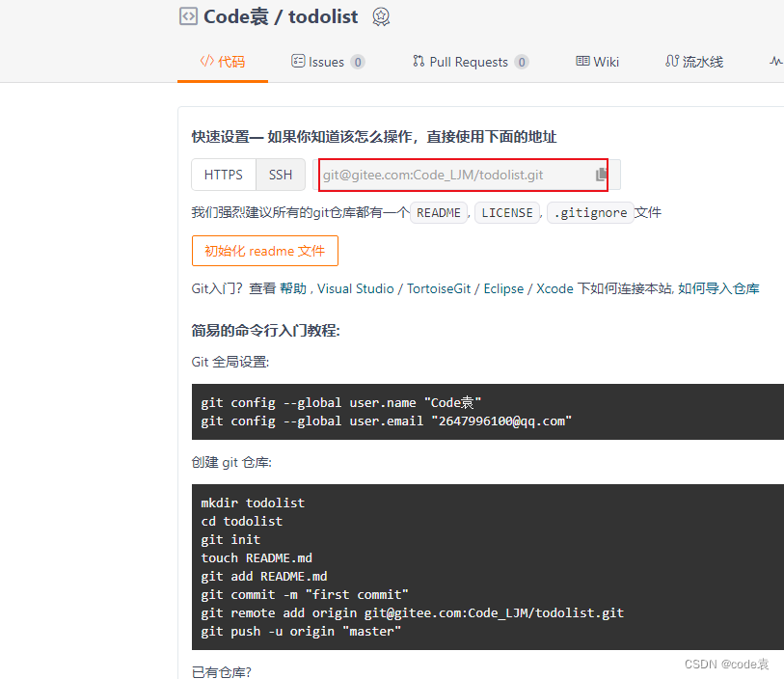
Task: Click the git remote add origin command line
Action: point(413,613)
